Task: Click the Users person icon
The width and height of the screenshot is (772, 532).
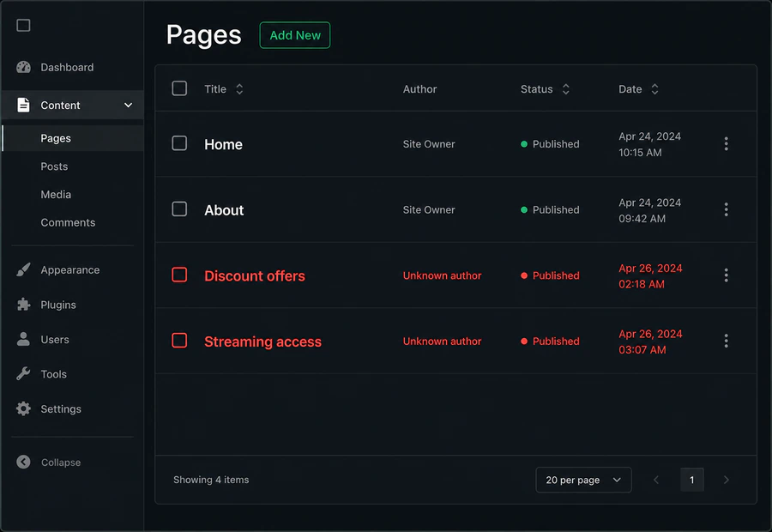Action: pyautogui.click(x=23, y=339)
